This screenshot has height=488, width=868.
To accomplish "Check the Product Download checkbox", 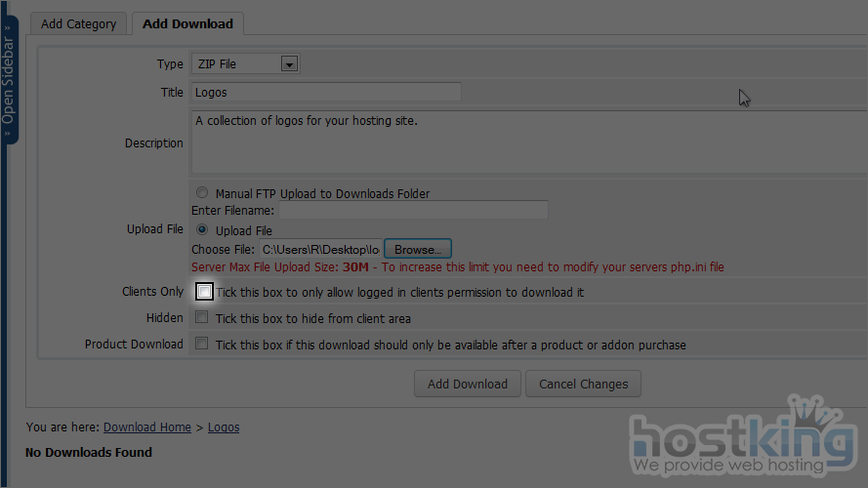I will pyautogui.click(x=202, y=345).
